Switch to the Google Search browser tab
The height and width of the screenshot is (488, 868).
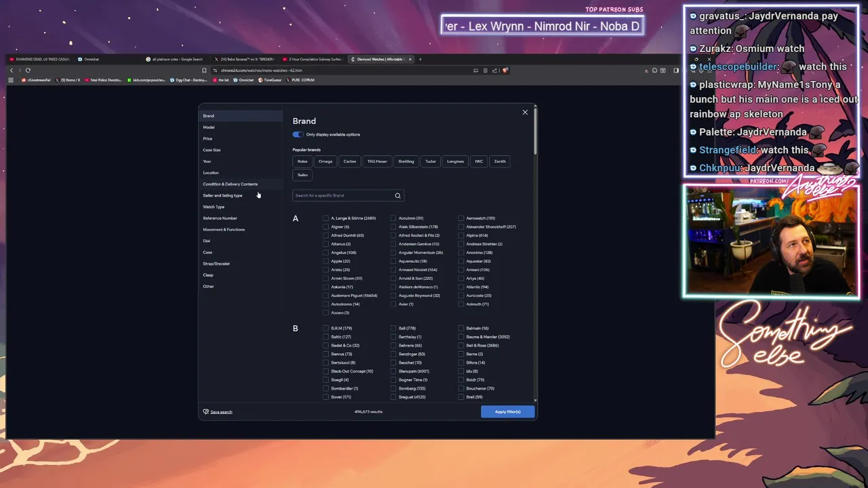click(x=175, y=59)
